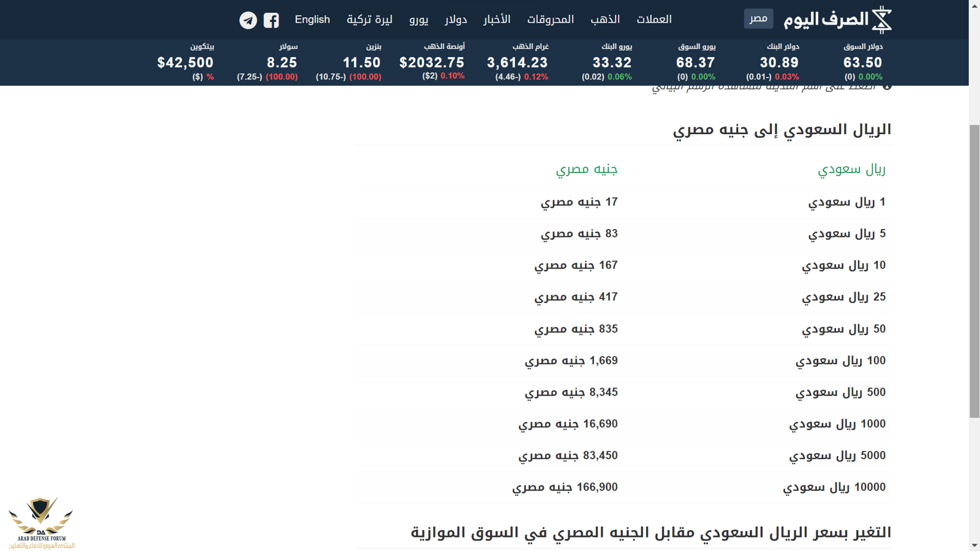Open the Telegram channel icon
This screenshot has width=980, height=551.
(x=248, y=20)
